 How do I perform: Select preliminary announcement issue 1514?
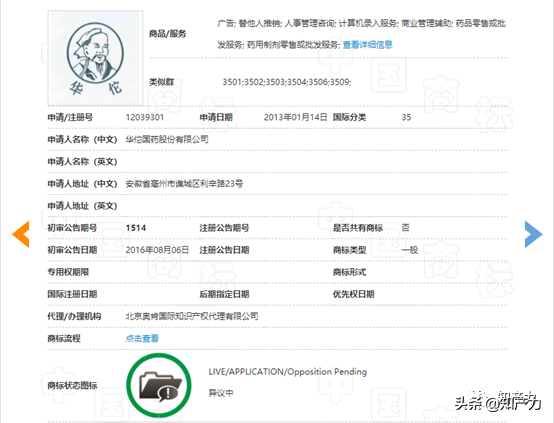pyautogui.click(x=136, y=228)
